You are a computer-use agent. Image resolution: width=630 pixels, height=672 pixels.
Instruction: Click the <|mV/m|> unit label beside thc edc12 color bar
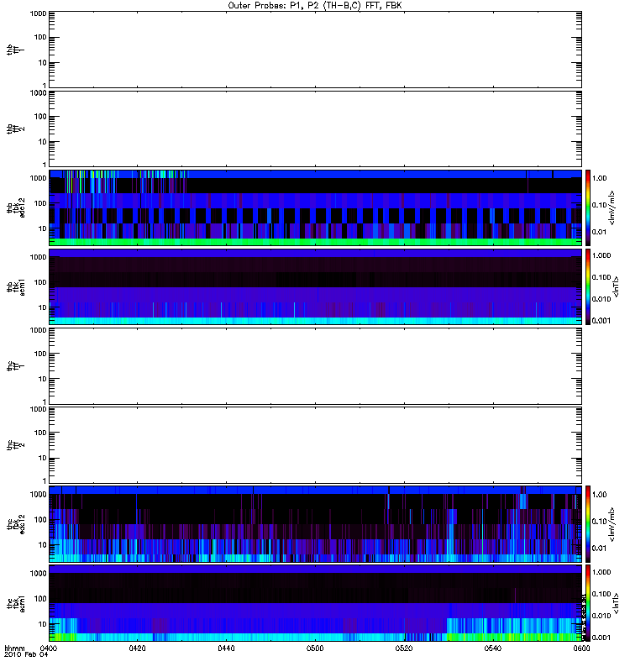(612, 524)
